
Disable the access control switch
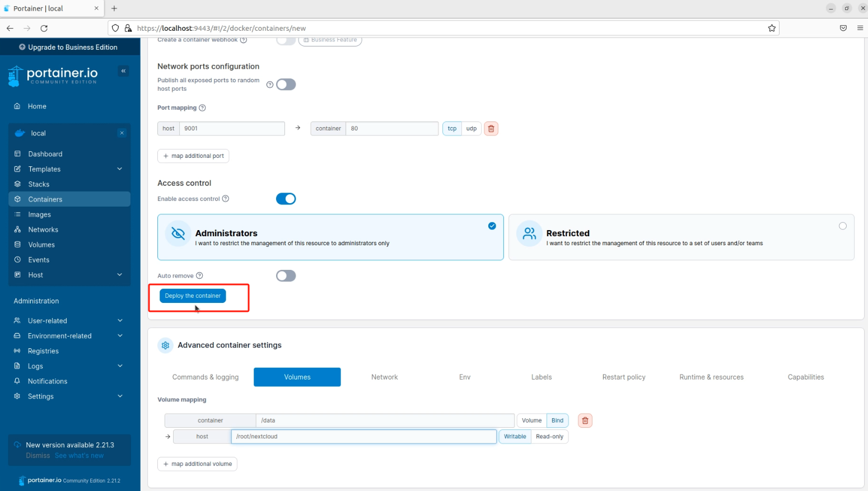(x=286, y=199)
